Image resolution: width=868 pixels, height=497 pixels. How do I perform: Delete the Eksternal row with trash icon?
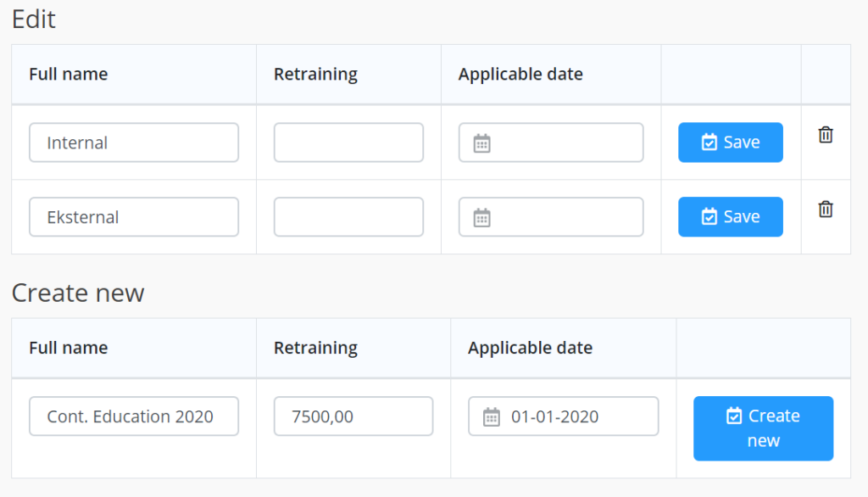click(826, 209)
